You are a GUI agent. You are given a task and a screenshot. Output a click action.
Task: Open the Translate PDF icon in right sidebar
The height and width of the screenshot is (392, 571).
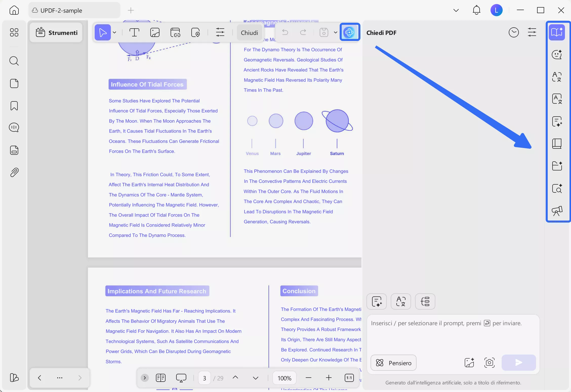click(557, 99)
